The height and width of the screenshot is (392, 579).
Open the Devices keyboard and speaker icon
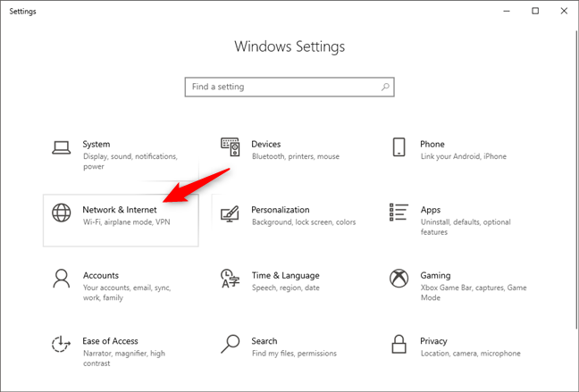(x=230, y=147)
